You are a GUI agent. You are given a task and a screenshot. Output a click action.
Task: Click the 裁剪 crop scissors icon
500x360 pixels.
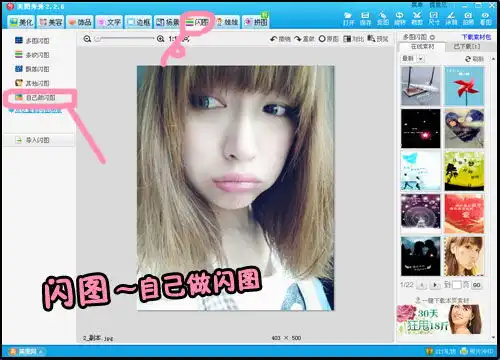tap(417, 19)
